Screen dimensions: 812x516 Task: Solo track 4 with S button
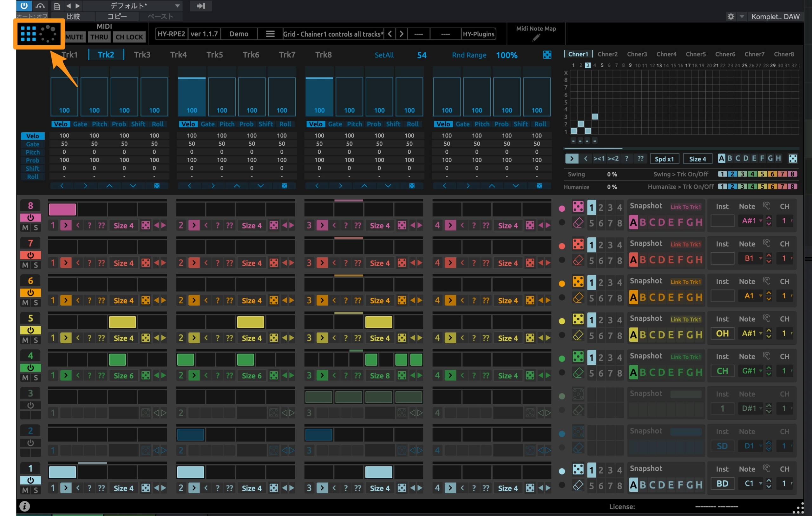[36, 378]
